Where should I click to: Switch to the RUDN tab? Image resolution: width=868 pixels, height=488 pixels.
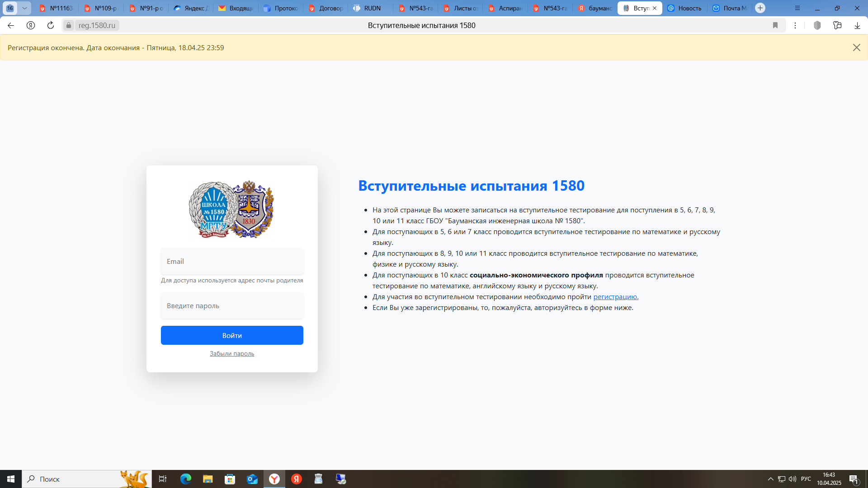click(x=370, y=8)
